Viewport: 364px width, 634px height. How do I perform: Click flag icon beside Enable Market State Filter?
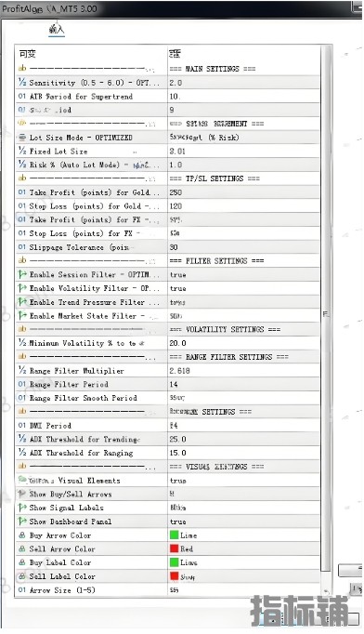pyautogui.click(x=22, y=316)
